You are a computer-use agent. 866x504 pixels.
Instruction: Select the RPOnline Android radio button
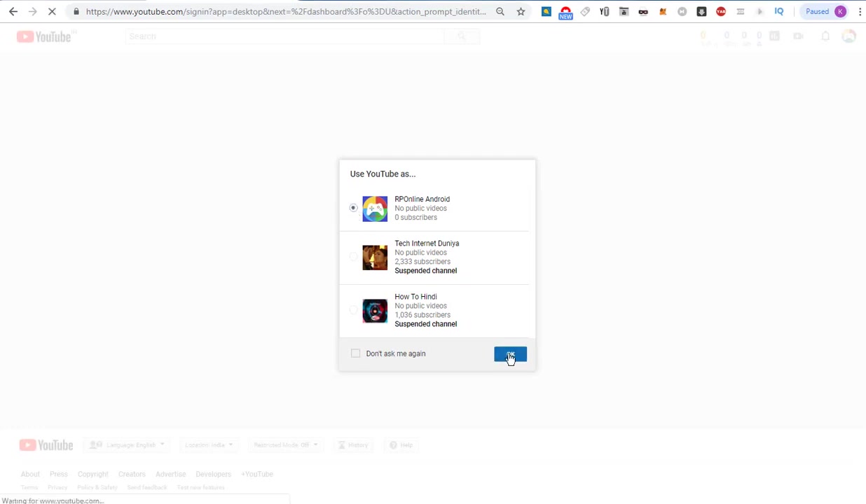[353, 208]
